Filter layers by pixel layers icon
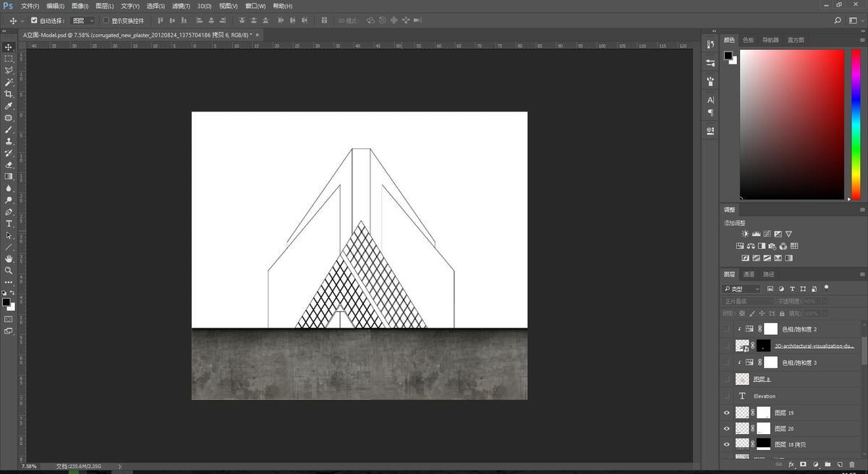The height and width of the screenshot is (474, 868). [x=770, y=289]
